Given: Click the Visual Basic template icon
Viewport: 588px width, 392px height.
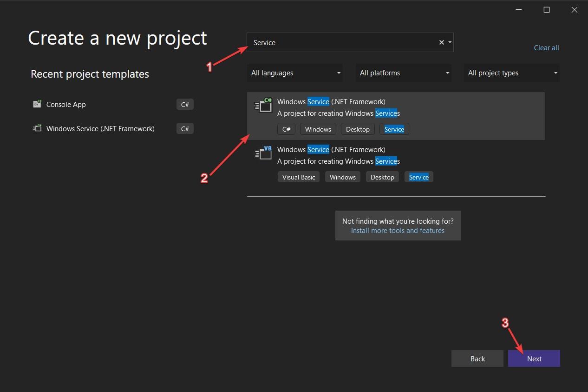Looking at the screenshot, I should pos(263,153).
